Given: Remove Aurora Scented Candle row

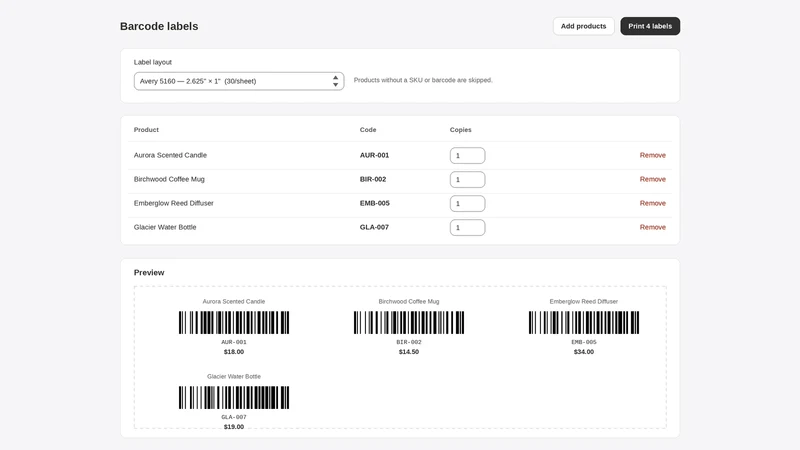Looking at the screenshot, I should pyautogui.click(x=653, y=155).
